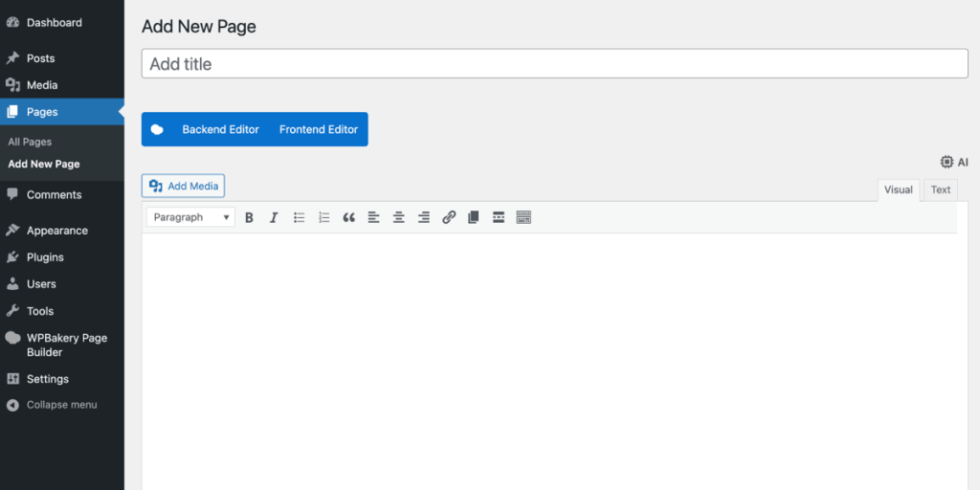The height and width of the screenshot is (490, 980).
Task: Open the Media menu
Action: pyautogui.click(x=62, y=85)
